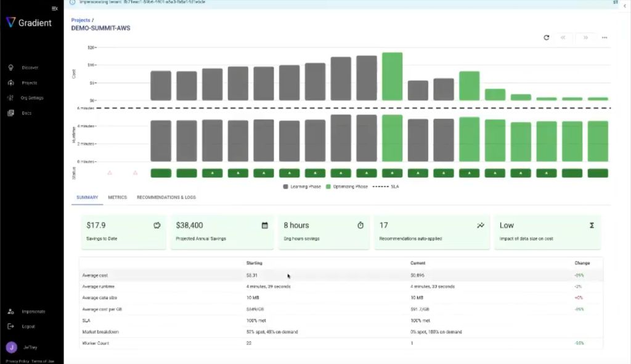
Task: Click the Optimizing Phase legend swatch
Action: pos(328,187)
